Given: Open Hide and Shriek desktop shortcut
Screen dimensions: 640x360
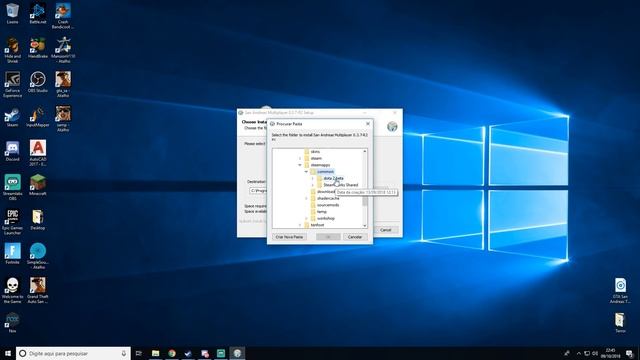Looking at the screenshot, I should point(12,50).
